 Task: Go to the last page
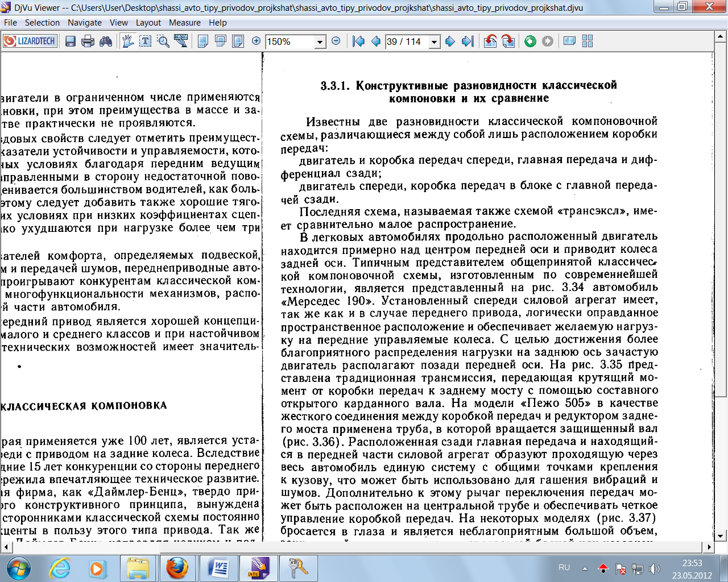468,41
